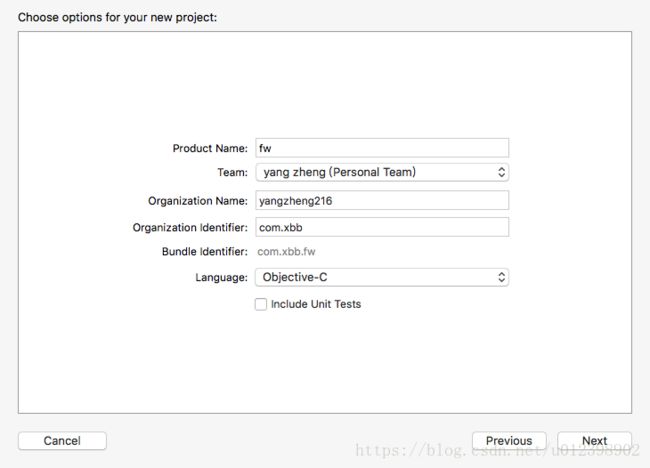Screen dimensions: 650x468
Task: Cancel the new project dialog
Action: (x=62, y=441)
